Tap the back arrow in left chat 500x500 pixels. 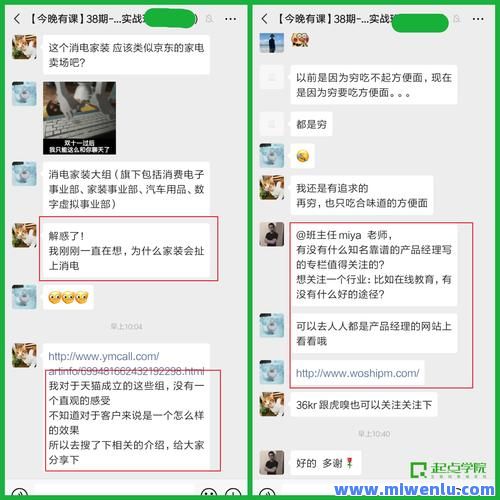[17, 19]
